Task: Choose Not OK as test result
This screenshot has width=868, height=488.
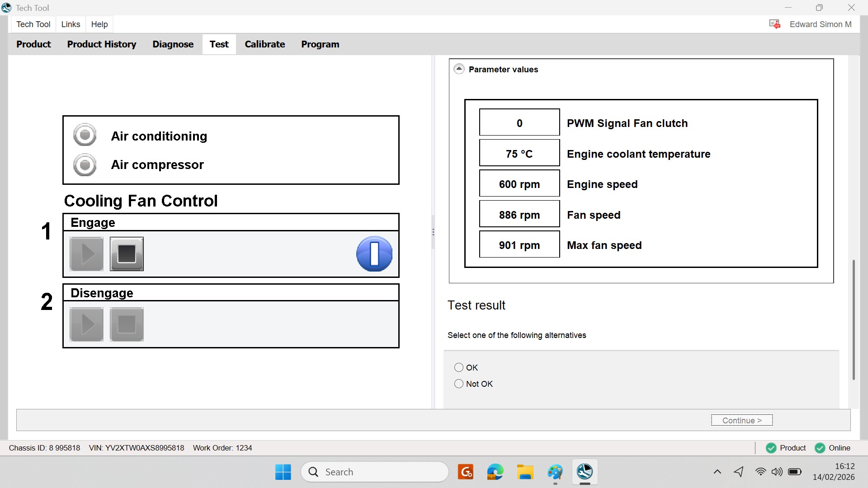Action: coord(459,384)
